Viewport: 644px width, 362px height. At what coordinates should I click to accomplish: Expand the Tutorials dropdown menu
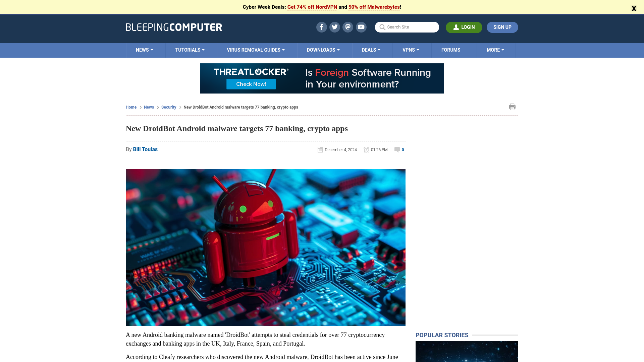[190, 50]
